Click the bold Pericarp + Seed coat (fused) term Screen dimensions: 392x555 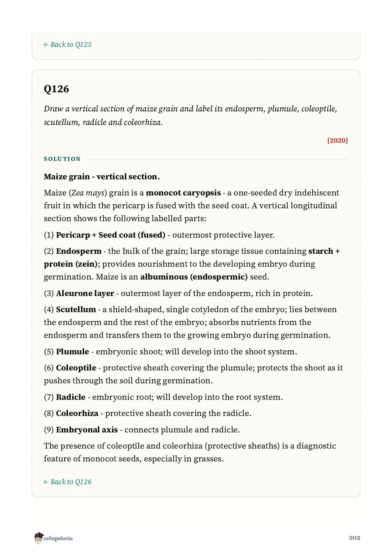[111, 235]
